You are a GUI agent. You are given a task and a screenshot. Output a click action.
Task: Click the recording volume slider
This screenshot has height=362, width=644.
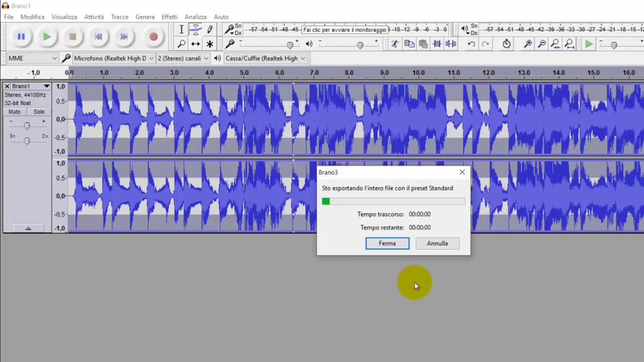point(270,44)
